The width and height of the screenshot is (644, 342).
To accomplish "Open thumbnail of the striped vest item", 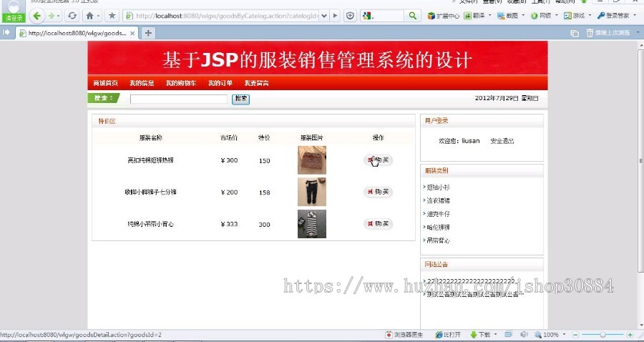I will coord(312,224).
